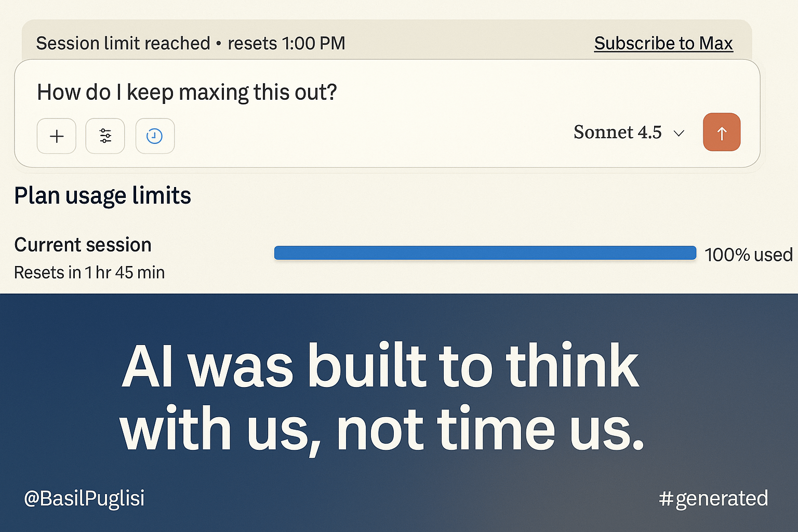Click the Current session usage progress bar
This screenshot has width=798, height=532.
[x=485, y=253]
